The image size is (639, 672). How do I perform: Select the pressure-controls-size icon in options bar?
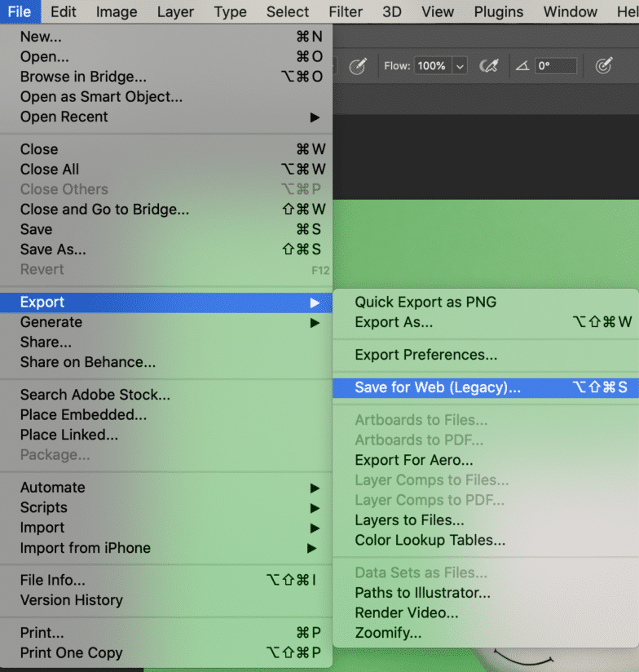[x=604, y=66]
